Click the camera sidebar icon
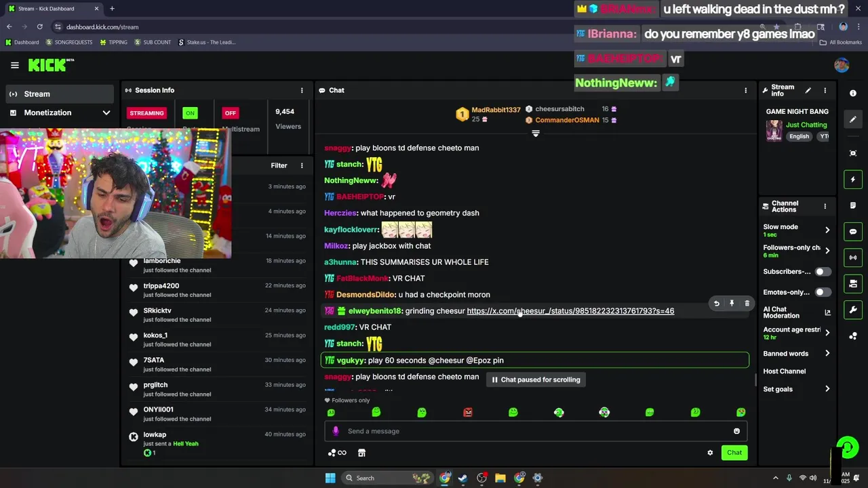Viewport: 868px width, 488px height. [x=853, y=283]
